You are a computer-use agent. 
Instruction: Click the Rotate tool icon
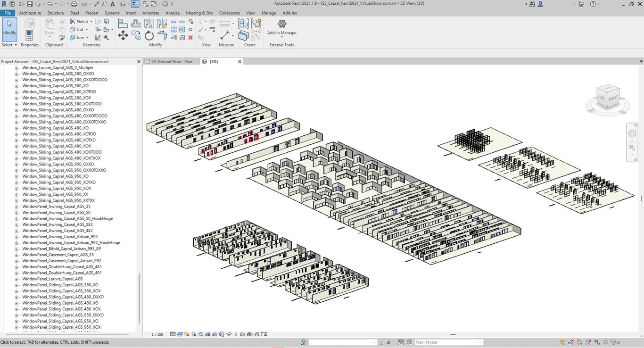click(x=149, y=36)
